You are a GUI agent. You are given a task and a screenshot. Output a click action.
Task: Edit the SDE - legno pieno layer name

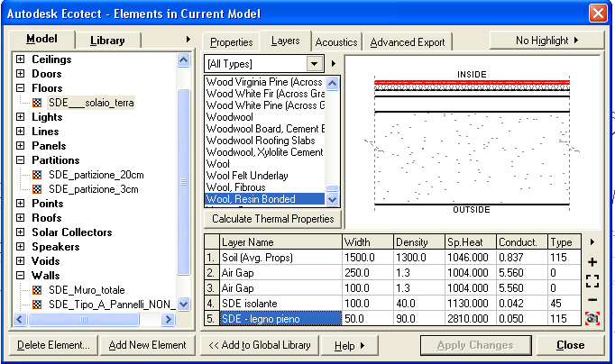[x=280, y=319]
